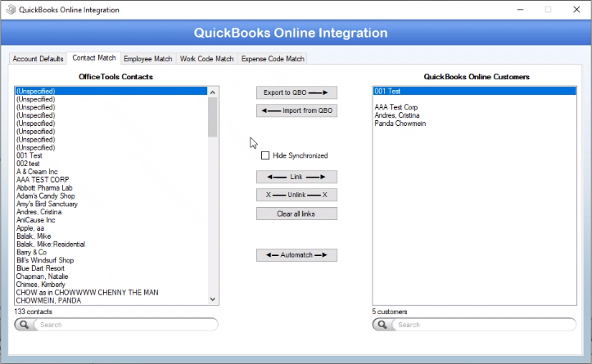Click the contacts search magnifier icon
The image size is (592, 364).
pyautogui.click(x=25, y=325)
